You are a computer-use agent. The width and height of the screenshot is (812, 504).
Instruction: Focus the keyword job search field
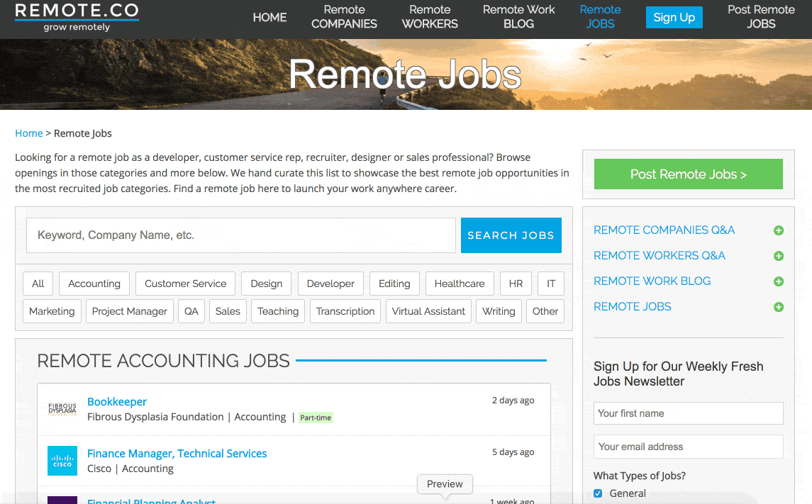pyautogui.click(x=240, y=235)
